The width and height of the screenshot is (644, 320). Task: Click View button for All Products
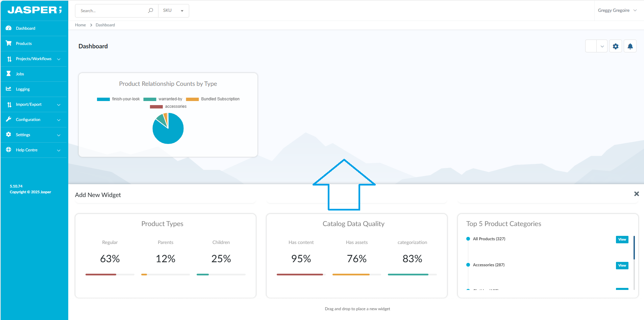(622, 239)
